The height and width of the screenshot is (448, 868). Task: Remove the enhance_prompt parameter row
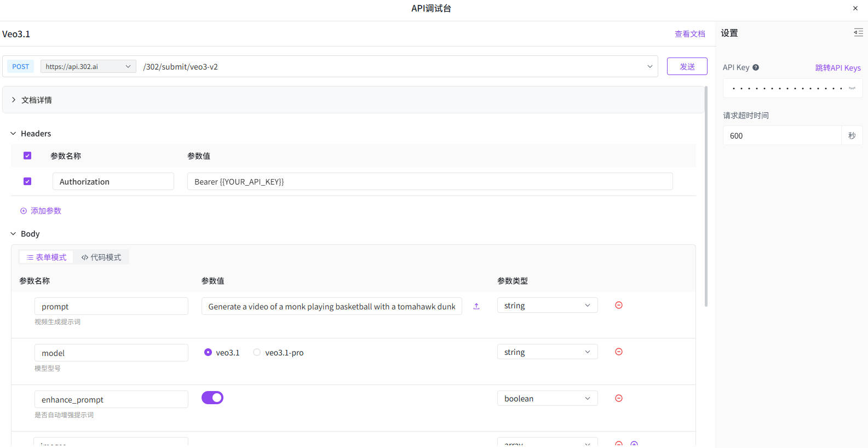(619, 398)
